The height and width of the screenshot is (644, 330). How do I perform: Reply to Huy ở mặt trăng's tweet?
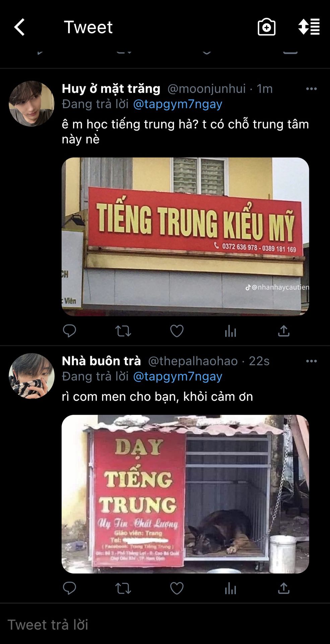coord(69,331)
